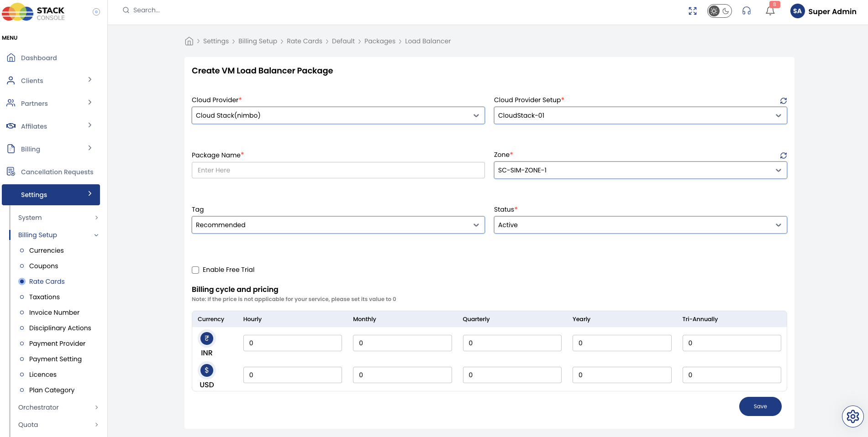
Task: Click the Stack Console logo
Action: (33, 12)
